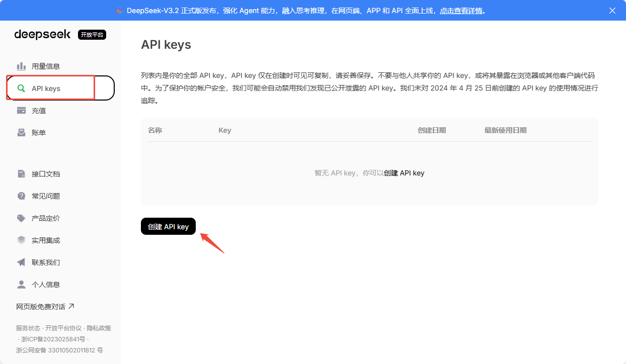Click the price tag icon beside 产品定价

point(21,218)
